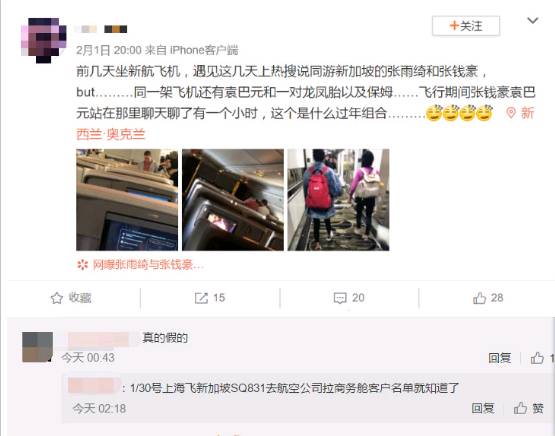Open the second cabin photo thumbnail
This screenshot has height=436, width=555.
tap(233, 200)
